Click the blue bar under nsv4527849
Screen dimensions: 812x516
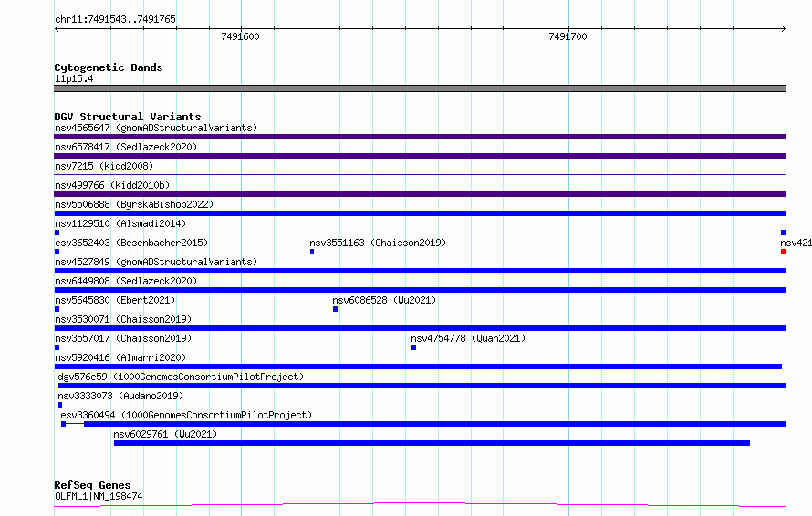point(420,271)
